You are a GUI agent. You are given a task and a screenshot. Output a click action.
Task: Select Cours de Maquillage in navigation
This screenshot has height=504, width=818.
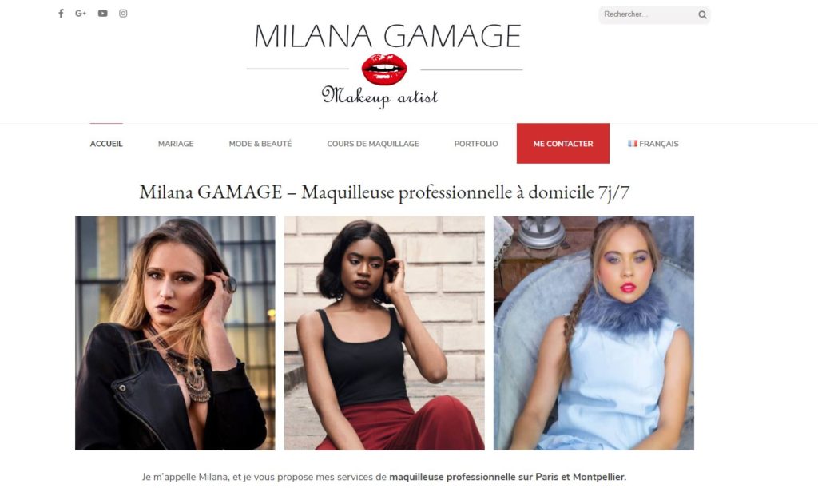click(373, 144)
